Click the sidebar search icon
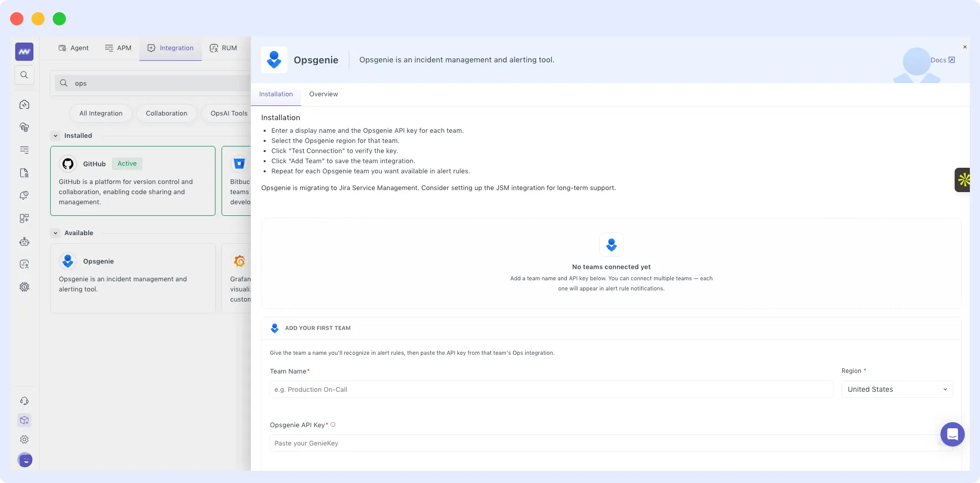Viewport: 980px width, 483px height. [x=24, y=75]
